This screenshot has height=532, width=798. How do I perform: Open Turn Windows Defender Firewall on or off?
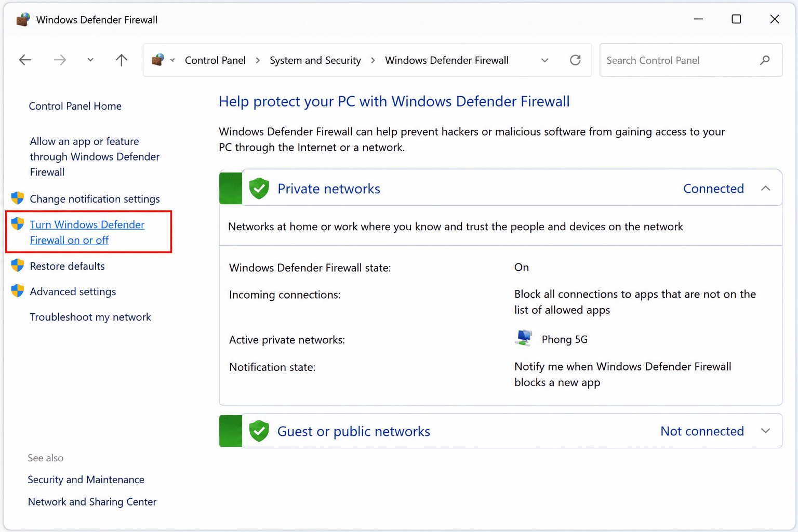87,232
